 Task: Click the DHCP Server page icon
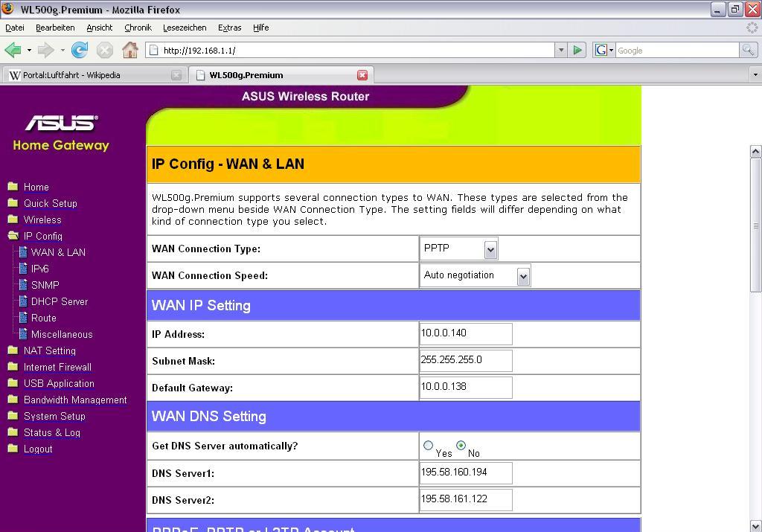tap(23, 301)
